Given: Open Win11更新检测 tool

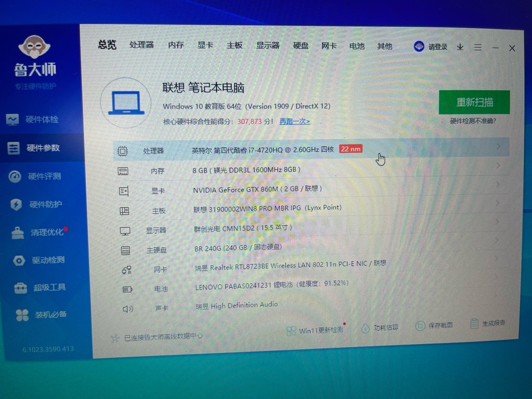Looking at the screenshot, I should click(315, 330).
